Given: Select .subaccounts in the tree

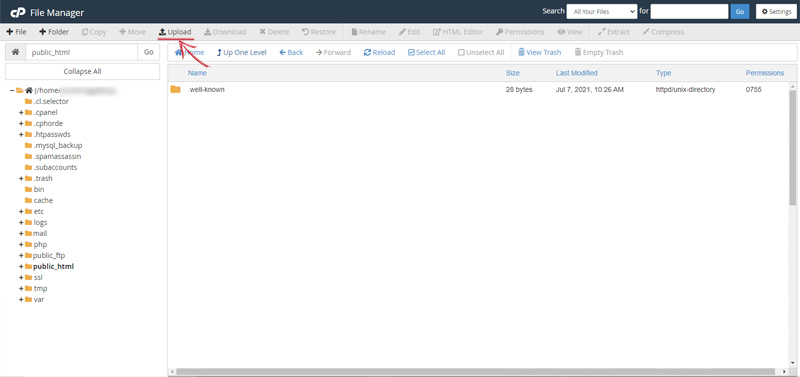Looking at the screenshot, I should point(55,167).
